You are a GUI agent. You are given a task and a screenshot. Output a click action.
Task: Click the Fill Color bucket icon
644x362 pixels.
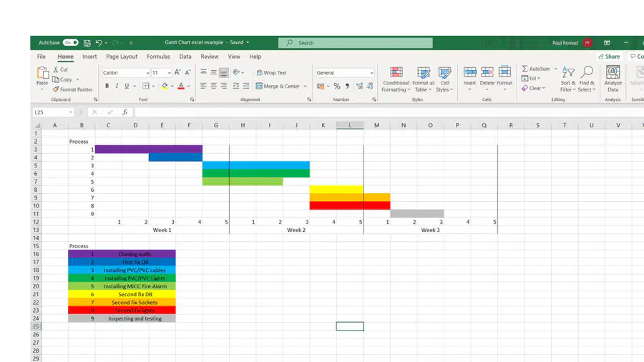pyautogui.click(x=165, y=86)
